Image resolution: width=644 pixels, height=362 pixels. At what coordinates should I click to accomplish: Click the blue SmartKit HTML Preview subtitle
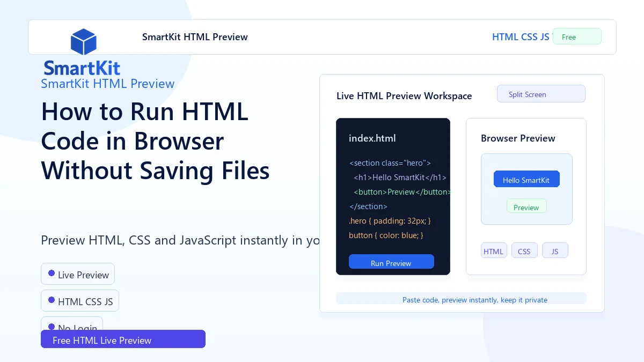108,84
